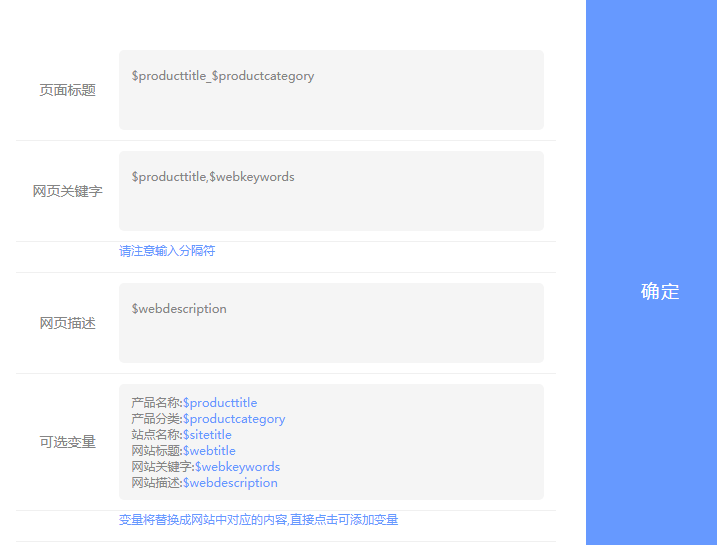
Task: Insert the $webdescription variable link in 可选变量
Action: click(230, 483)
